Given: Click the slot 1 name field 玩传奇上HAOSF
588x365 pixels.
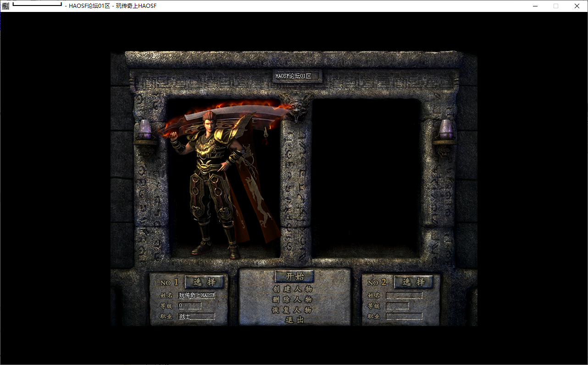Looking at the screenshot, I should (197, 295).
